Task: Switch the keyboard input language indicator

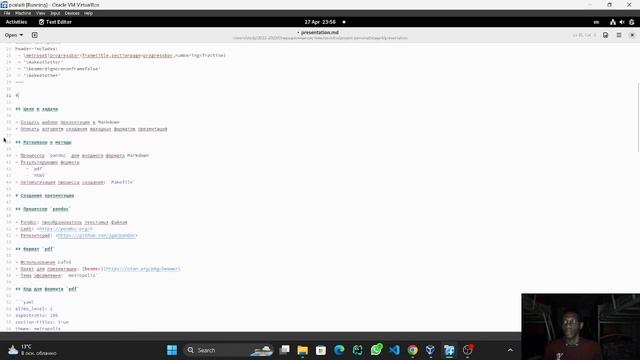Action: click(596, 22)
